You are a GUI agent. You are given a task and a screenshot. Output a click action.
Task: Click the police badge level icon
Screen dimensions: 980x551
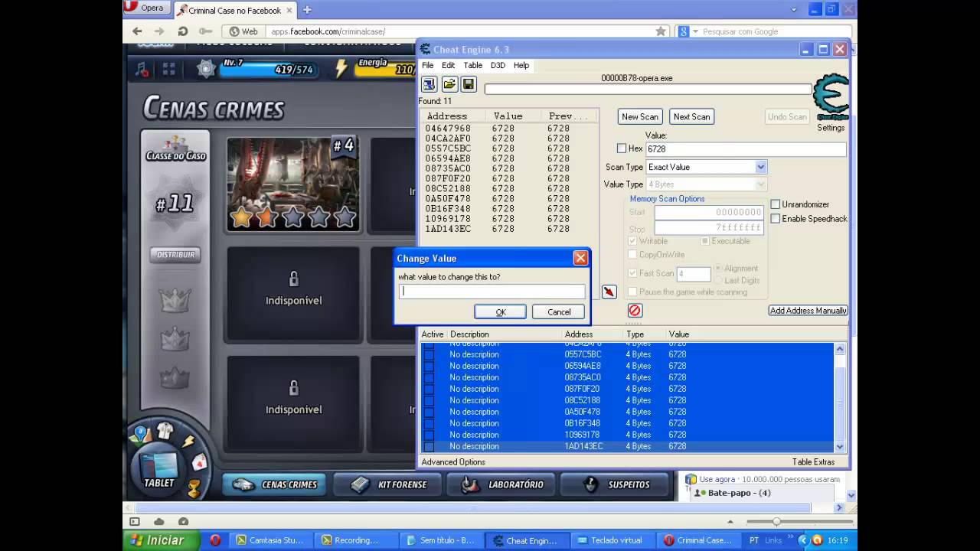[x=206, y=69]
